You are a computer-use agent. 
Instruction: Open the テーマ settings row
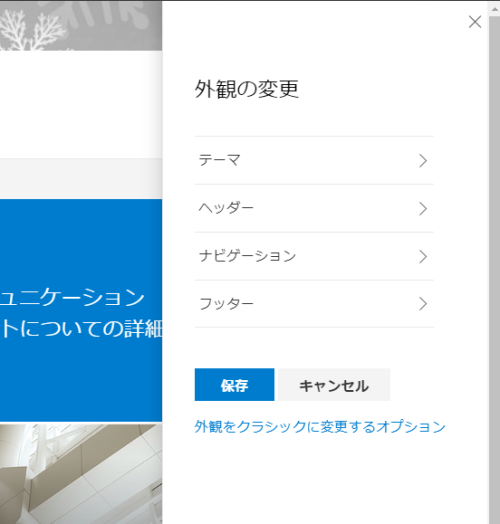coord(314,160)
